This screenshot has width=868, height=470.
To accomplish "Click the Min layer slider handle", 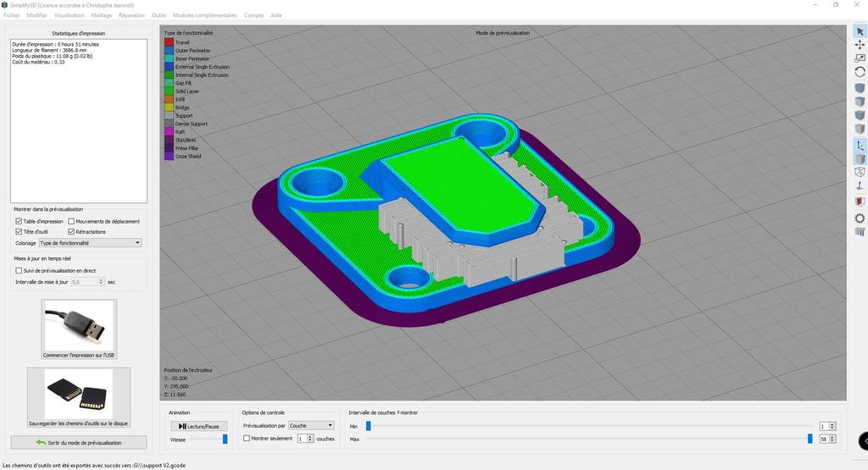I will pos(368,426).
